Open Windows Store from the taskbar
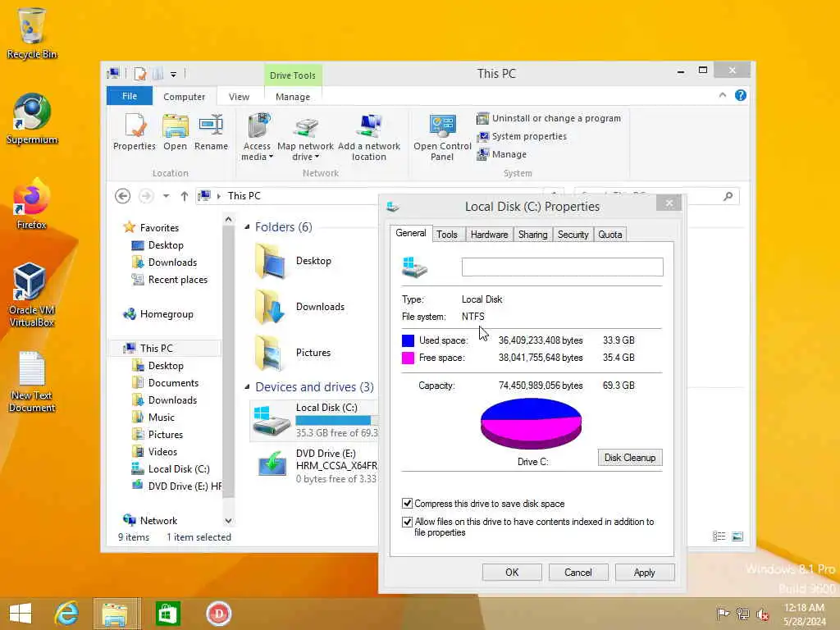This screenshot has width=840, height=630. click(x=167, y=614)
